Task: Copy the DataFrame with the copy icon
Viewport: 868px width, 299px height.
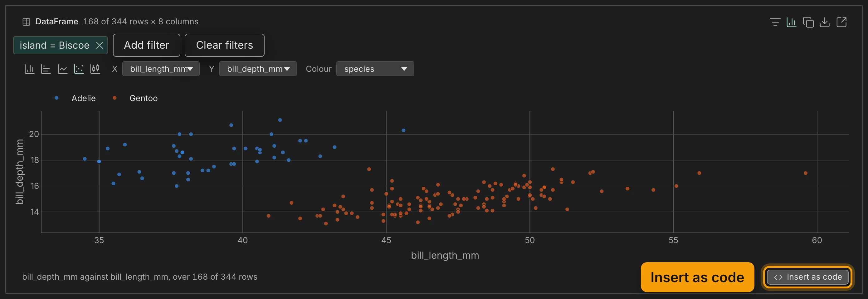Action: (808, 22)
